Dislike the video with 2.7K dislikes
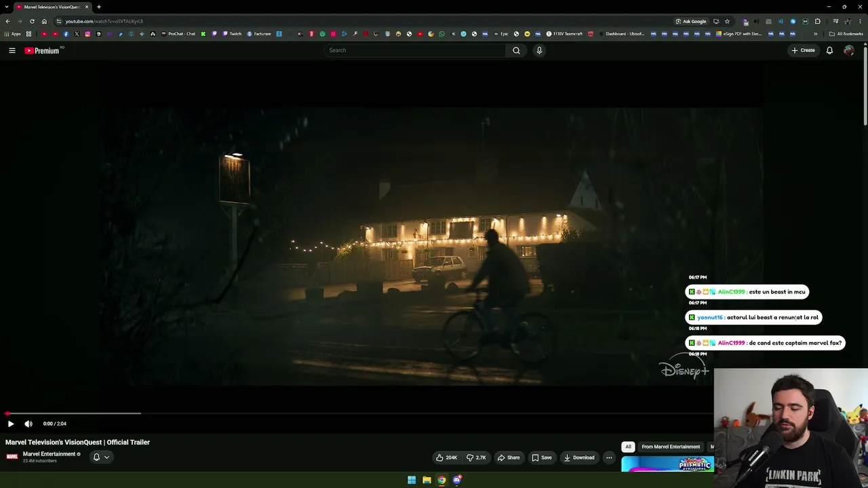 pyautogui.click(x=476, y=457)
